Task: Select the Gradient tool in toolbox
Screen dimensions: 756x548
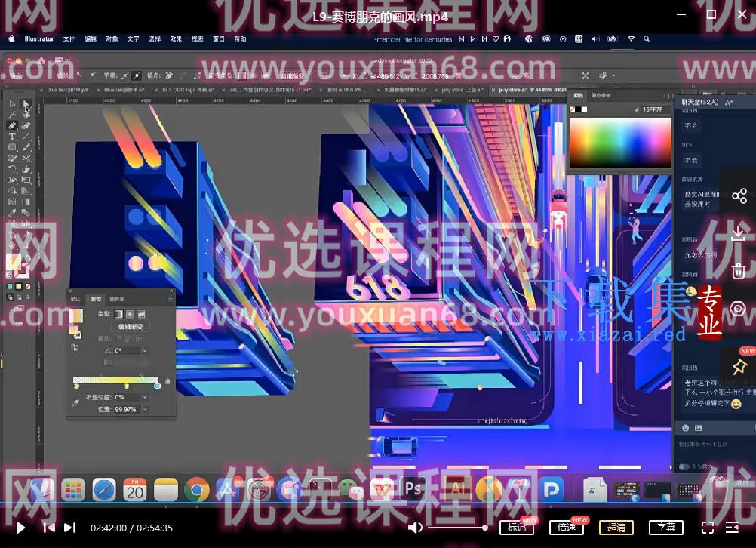Action: pyautogui.click(x=26, y=202)
